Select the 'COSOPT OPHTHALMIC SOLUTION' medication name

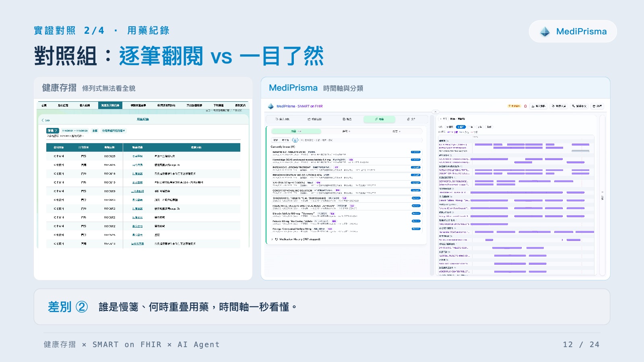click(x=292, y=190)
